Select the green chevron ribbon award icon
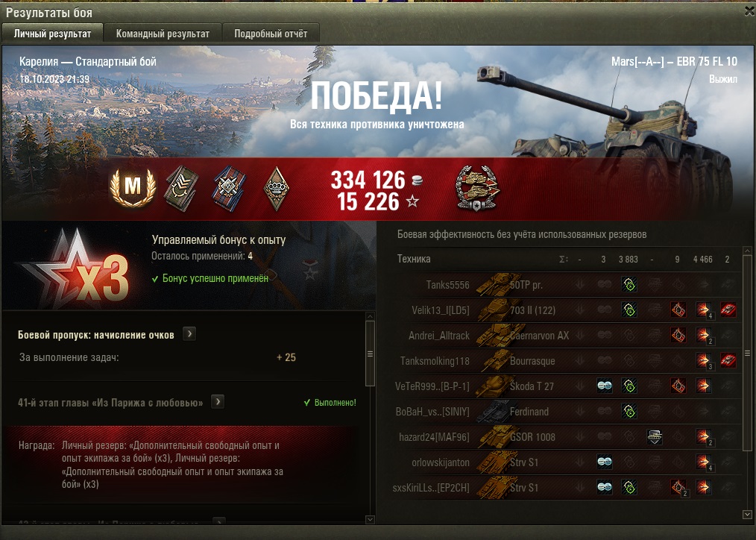Viewport: 756px width, 540px height. point(181,187)
